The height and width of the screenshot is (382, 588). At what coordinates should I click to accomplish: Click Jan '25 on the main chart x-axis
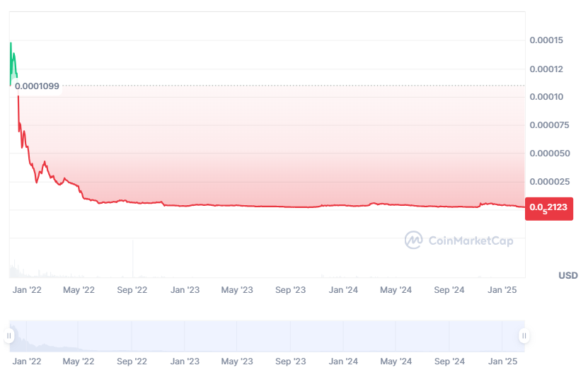point(502,290)
